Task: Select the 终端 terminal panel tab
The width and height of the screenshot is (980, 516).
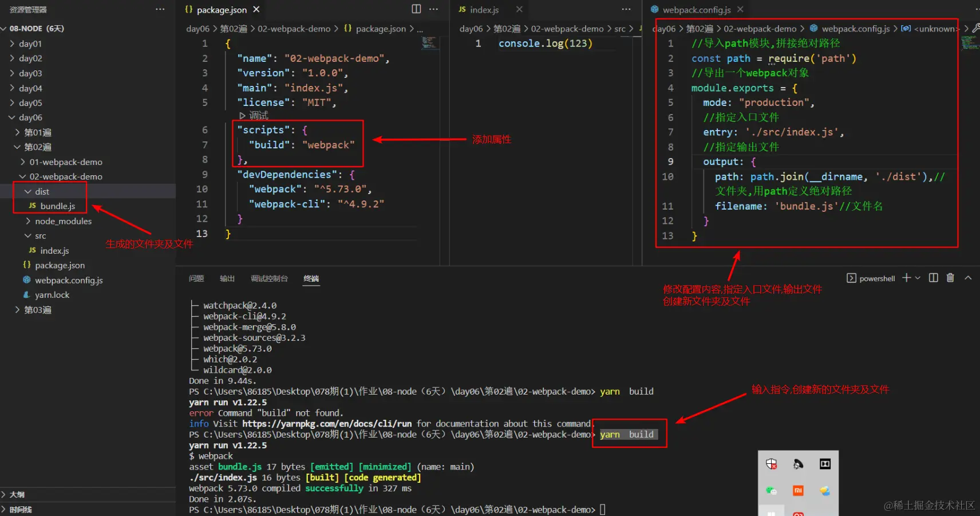Action: point(311,278)
